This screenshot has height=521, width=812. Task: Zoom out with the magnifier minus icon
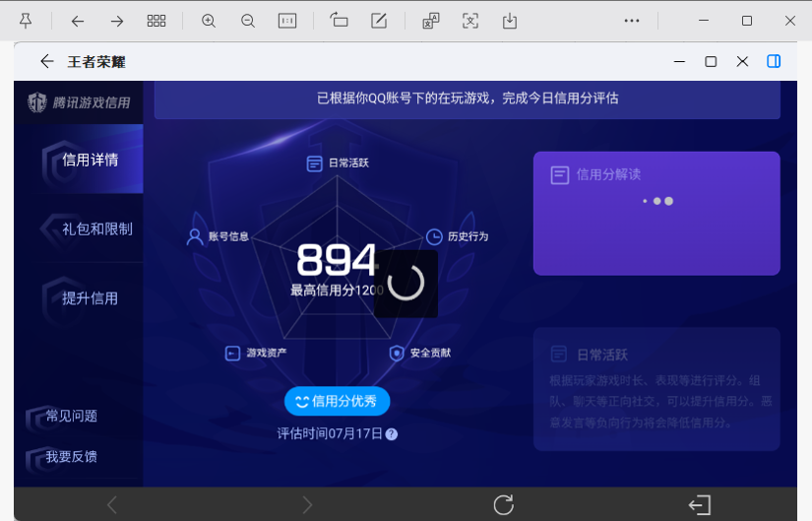click(x=248, y=21)
